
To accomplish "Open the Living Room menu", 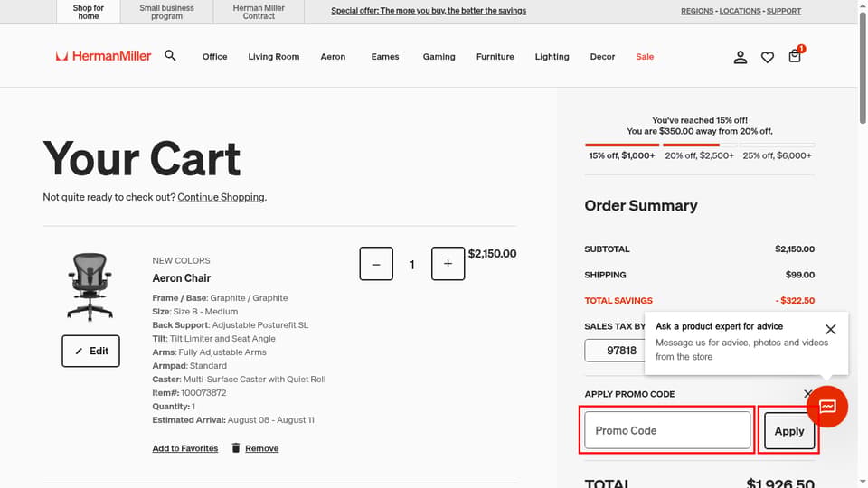I will pyautogui.click(x=273, y=56).
